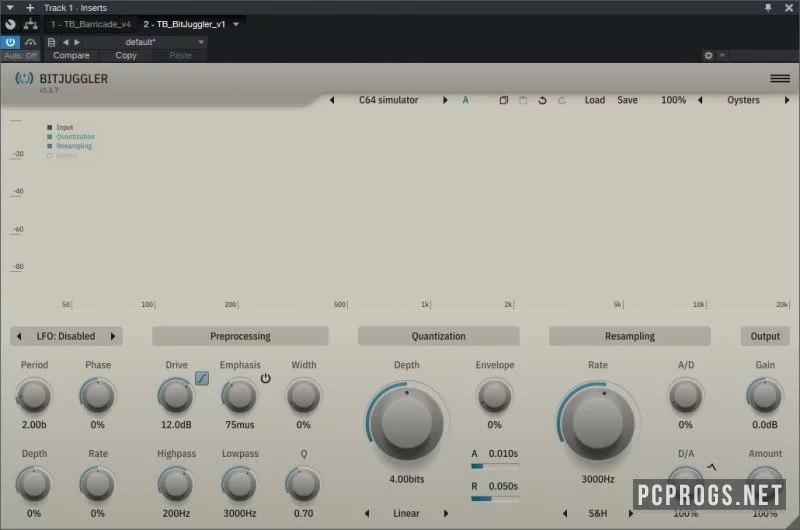Pin the plugin window

pyautogui.click(x=768, y=8)
